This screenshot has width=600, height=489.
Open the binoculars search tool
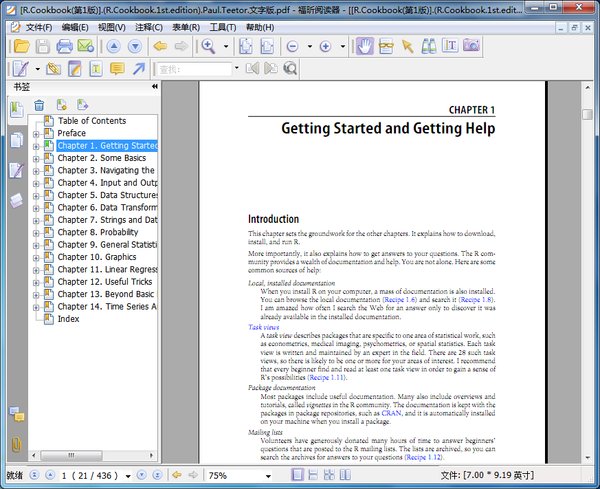[x=429, y=46]
